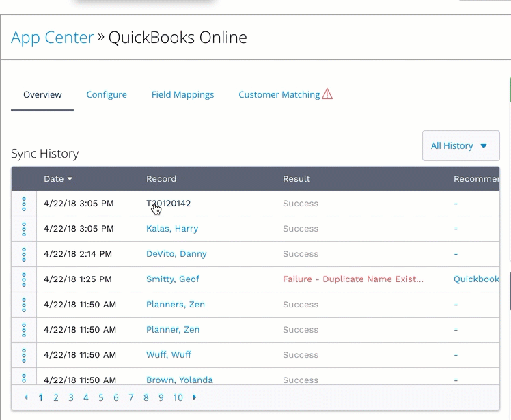Screen dimensions: 511x420
Task: Go to page 7 of sync history
Action: pos(130,397)
